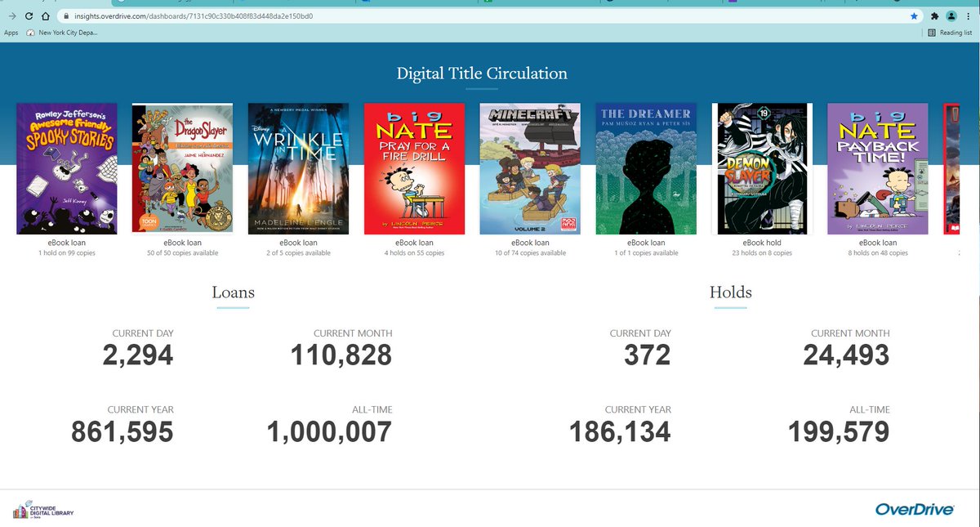Click the insights.overdrive.com address bar
This screenshot has width=980, height=527.
tap(490, 16)
